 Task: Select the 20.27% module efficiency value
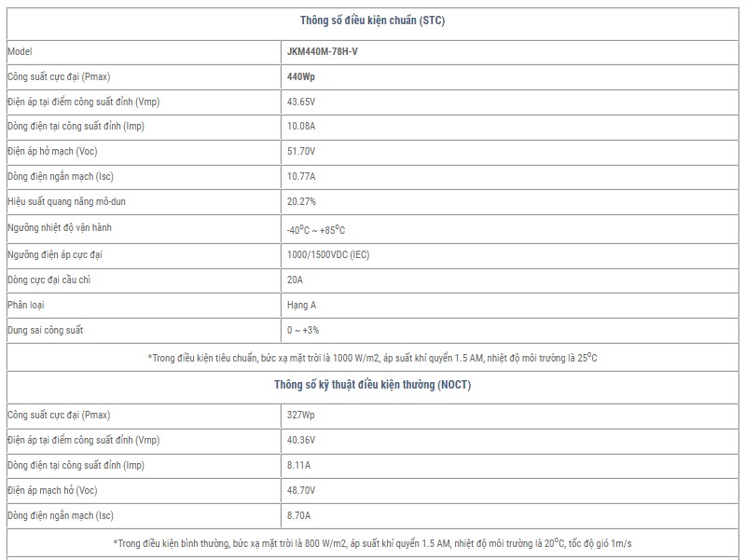[x=301, y=201]
